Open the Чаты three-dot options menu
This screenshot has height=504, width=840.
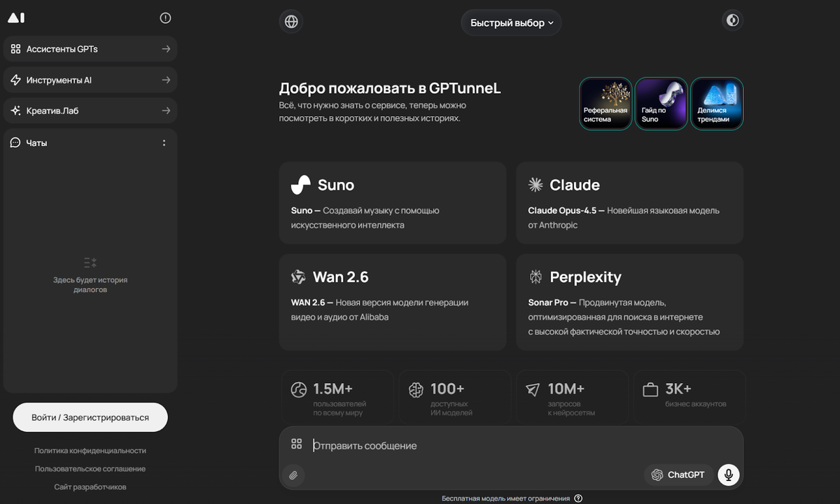point(164,143)
